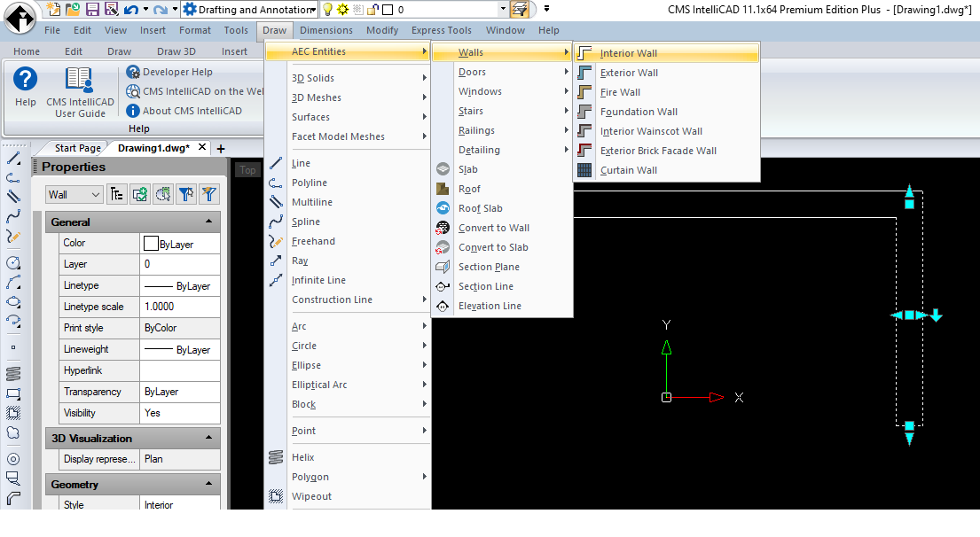
Task: Select the Rectangle tool in left toolbar
Action: pos(13,394)
